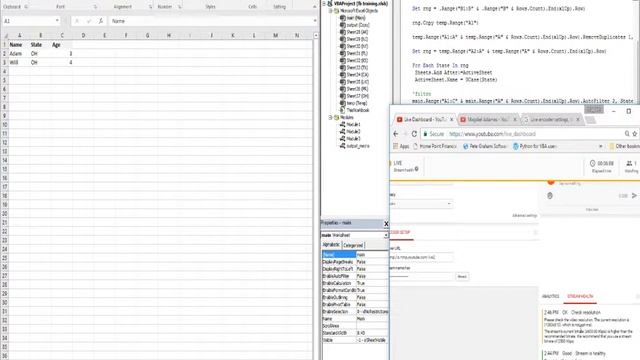This screenshot has height=360, width=640.
Task: Collapse the Microsoft Excel Objects folder
Action: [x=331, y=11]
